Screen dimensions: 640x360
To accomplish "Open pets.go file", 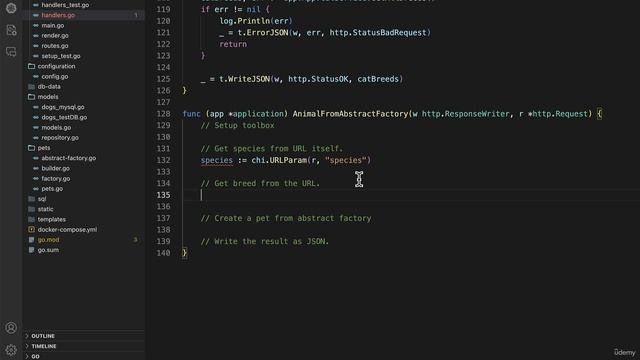I will click(x=52, y=189).
